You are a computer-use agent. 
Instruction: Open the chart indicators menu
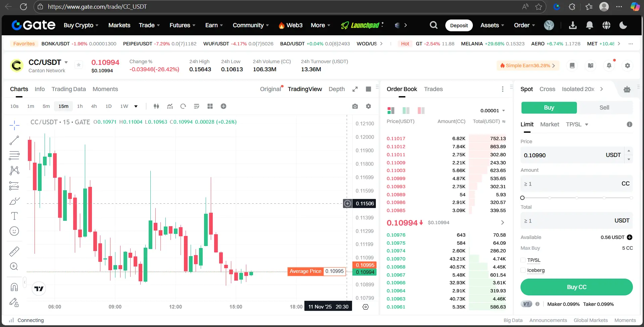click(x=170, y=106)
